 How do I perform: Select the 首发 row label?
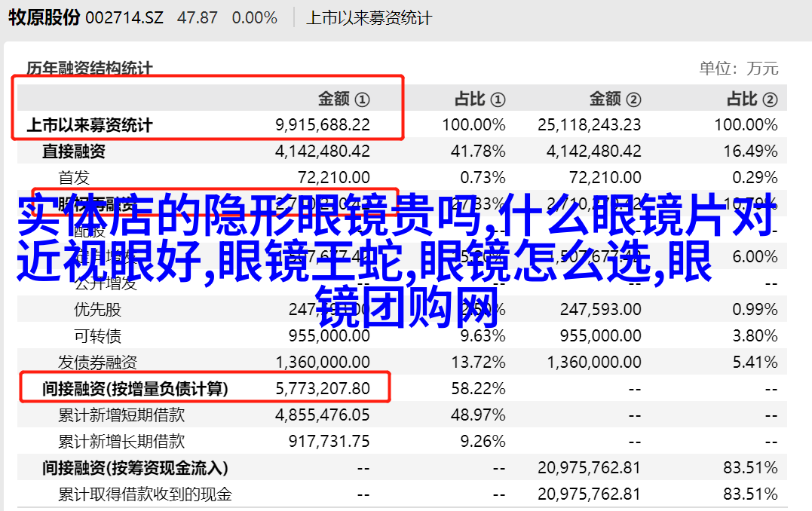click(74, 177)
